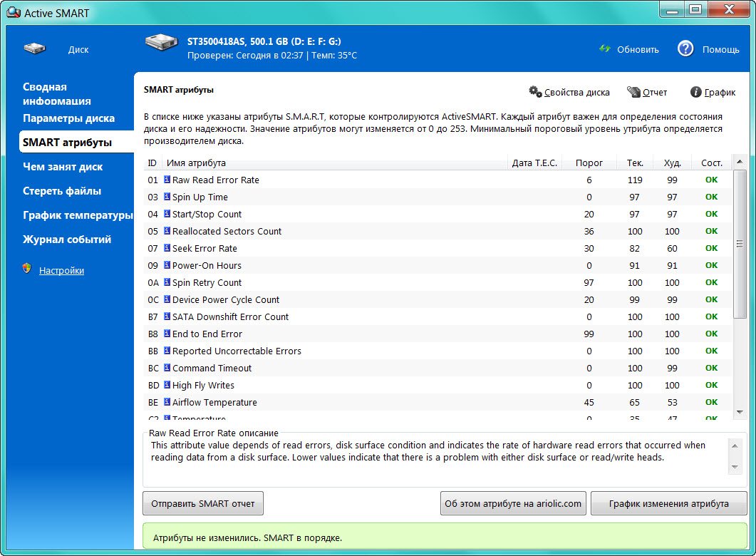Screen dimensions: 756x556
Task: Open График link at top right
Action: [720, 92]
